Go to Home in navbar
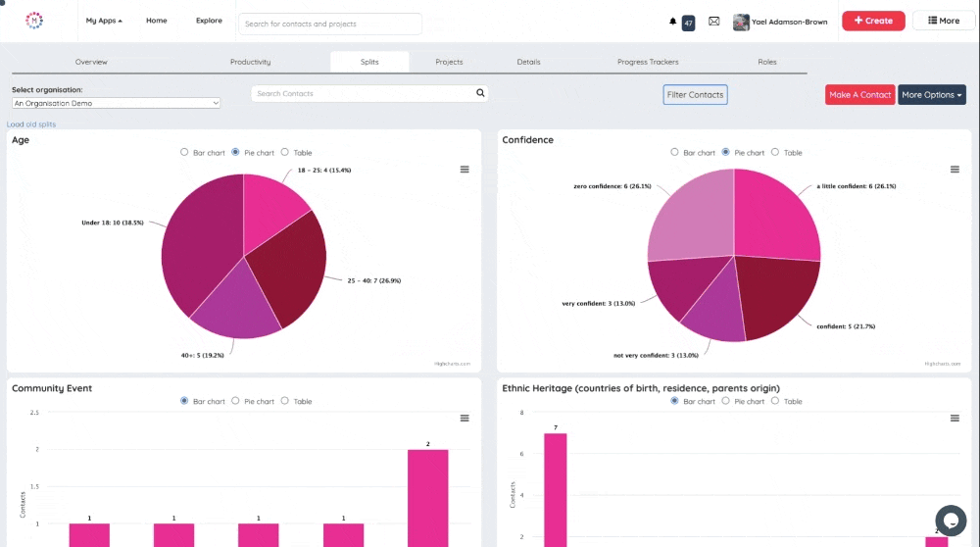The width and height of the screenshot is (980, 547). (x=156, y=21)
